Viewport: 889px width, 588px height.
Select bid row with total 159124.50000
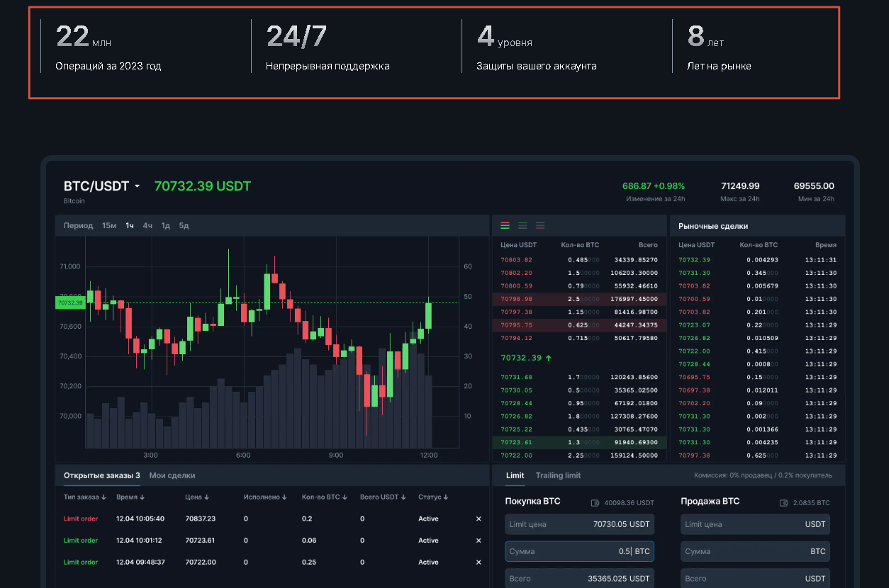[579, 456]
